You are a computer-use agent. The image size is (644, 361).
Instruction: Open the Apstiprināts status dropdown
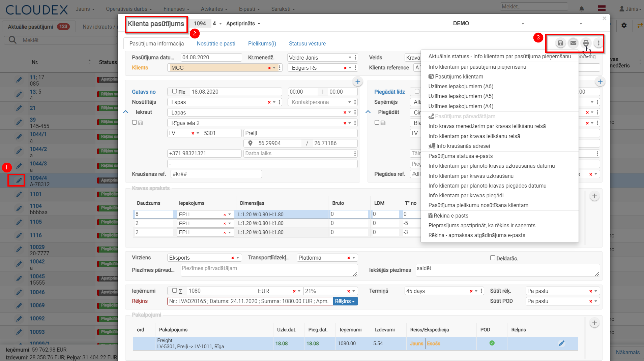click(x=243, y=24)
